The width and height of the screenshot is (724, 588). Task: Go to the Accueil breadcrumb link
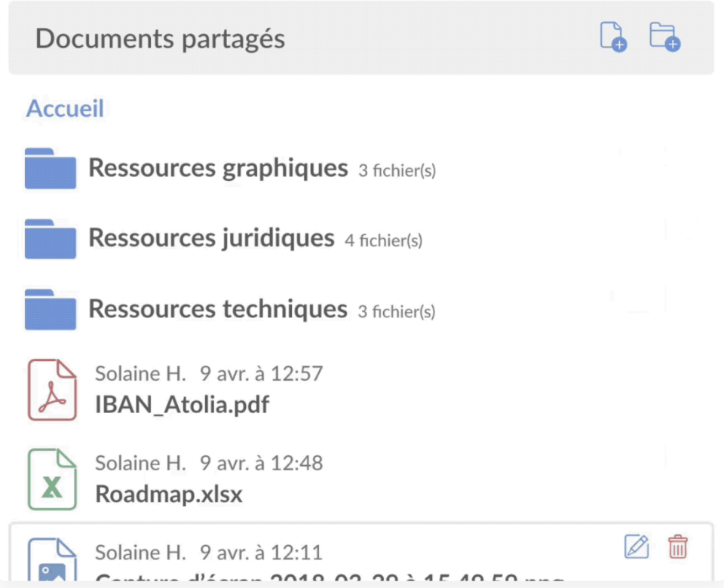coord(65,109)
